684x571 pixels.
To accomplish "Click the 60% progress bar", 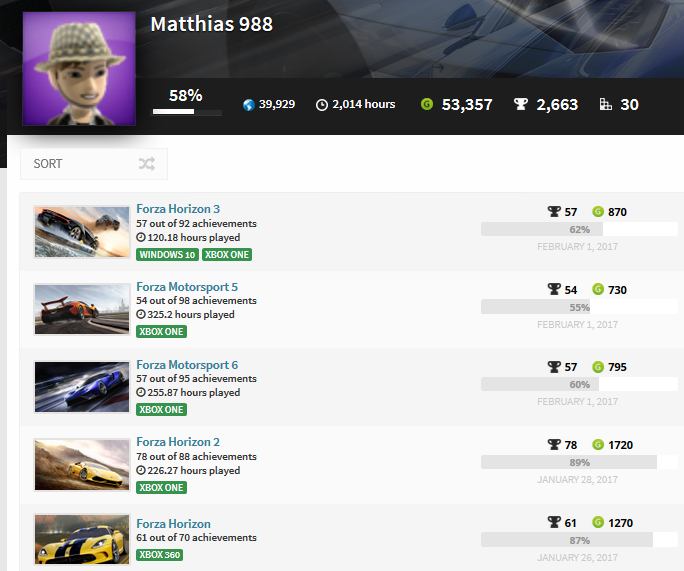I will (x=579, y=384).
